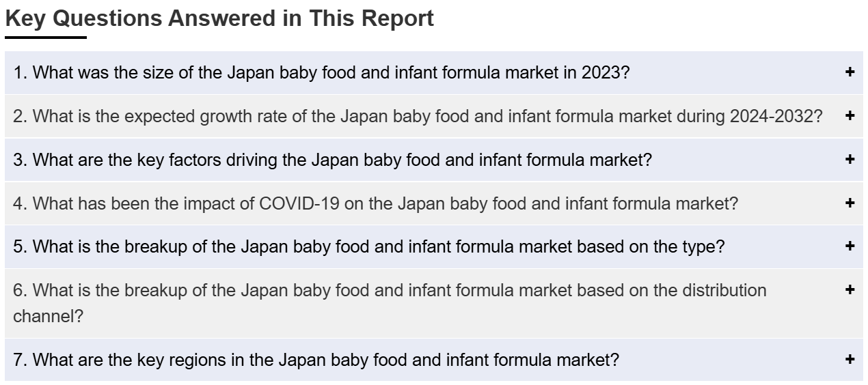Expand the market breakup based on type question

tap(369, 246)
